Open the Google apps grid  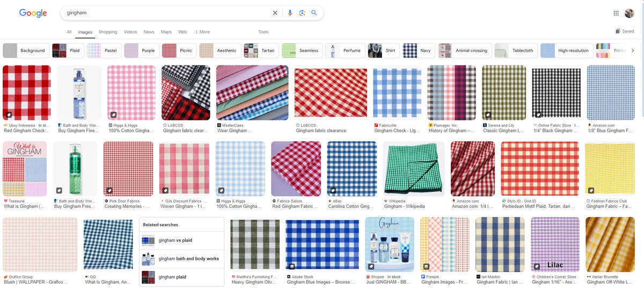pyautogui.click(x=616, y=13)
